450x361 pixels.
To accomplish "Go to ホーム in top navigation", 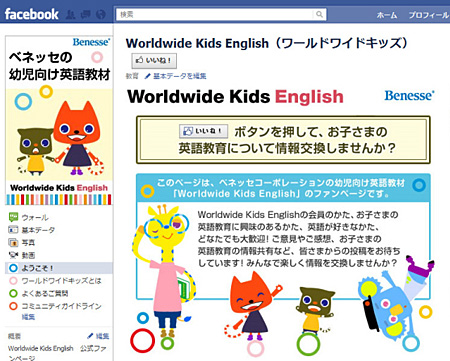I will tap(387, 15).
